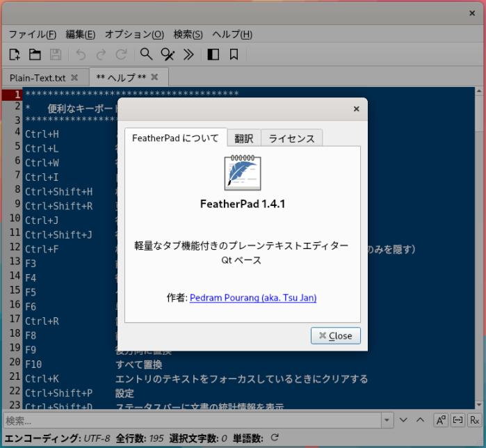Open the search history dropdown arrow
Screen dimensions: 486x448
[387, 420]
